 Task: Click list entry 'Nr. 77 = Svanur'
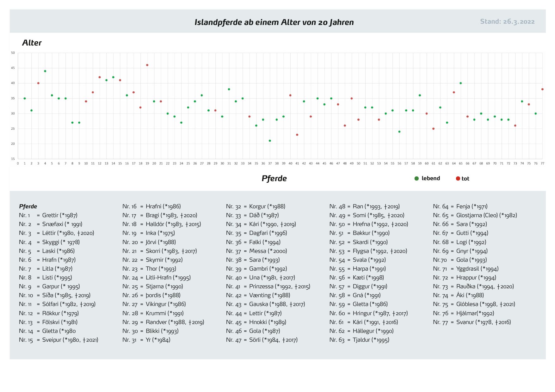(x=472, y=322)
